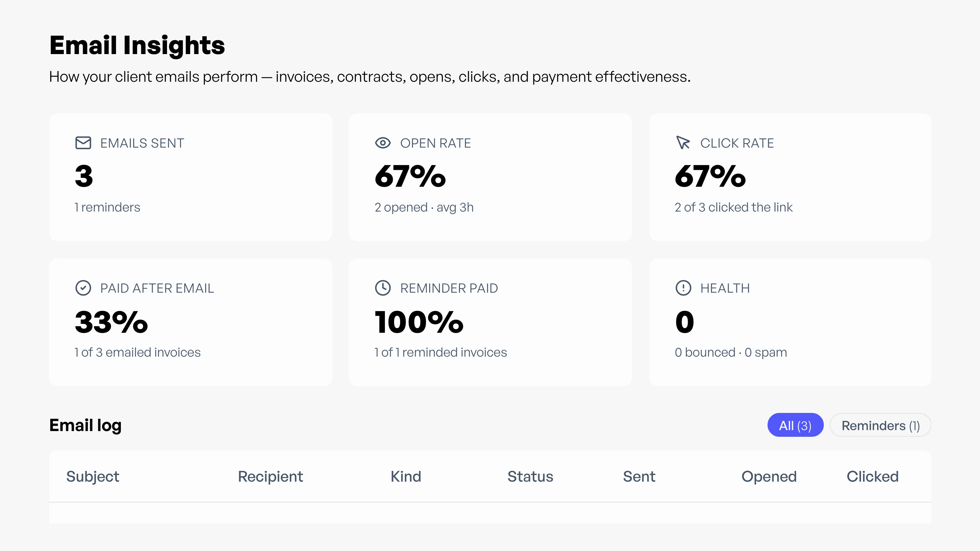Click the eye icon beside Open Rate
The width and height of the screenshot is (980, 551).
click(x=383, y=143)
